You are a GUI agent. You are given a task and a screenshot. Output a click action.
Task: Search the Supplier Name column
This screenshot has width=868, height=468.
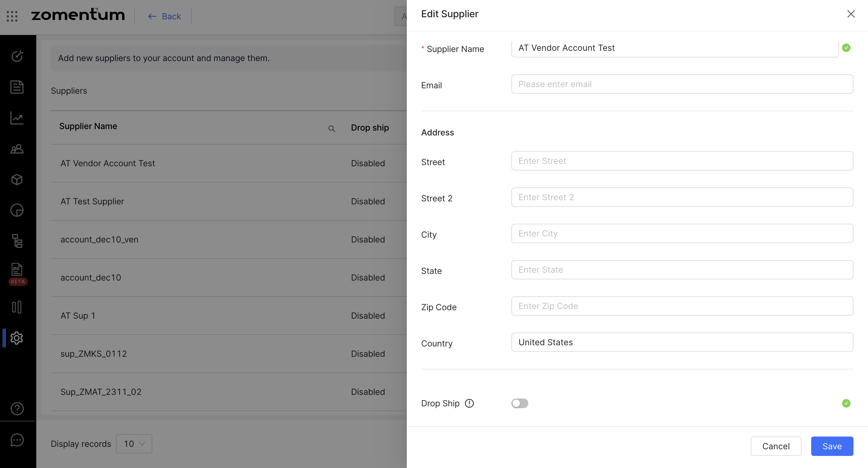332,129
